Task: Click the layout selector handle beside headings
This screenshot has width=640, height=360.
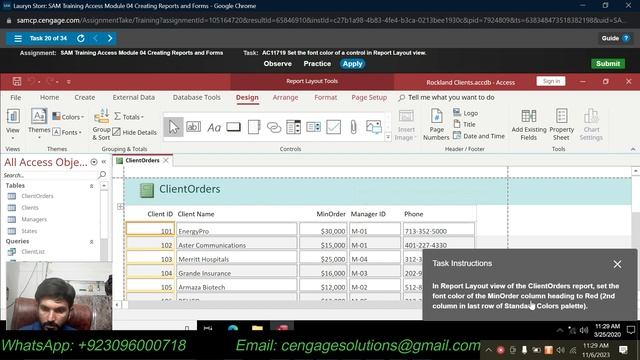Action: pos(120,207)
